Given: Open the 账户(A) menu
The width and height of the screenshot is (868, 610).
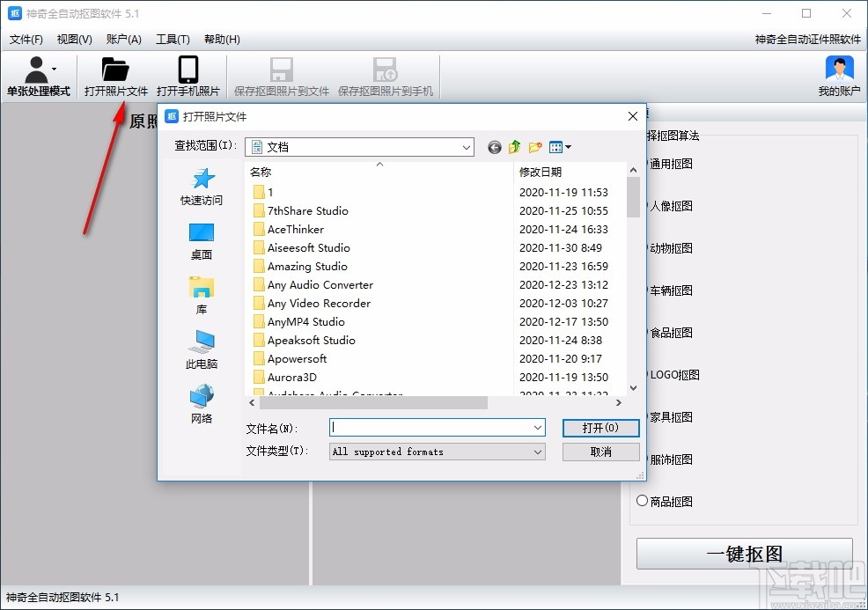Looking at the screenshot, I should coord(123,40).
